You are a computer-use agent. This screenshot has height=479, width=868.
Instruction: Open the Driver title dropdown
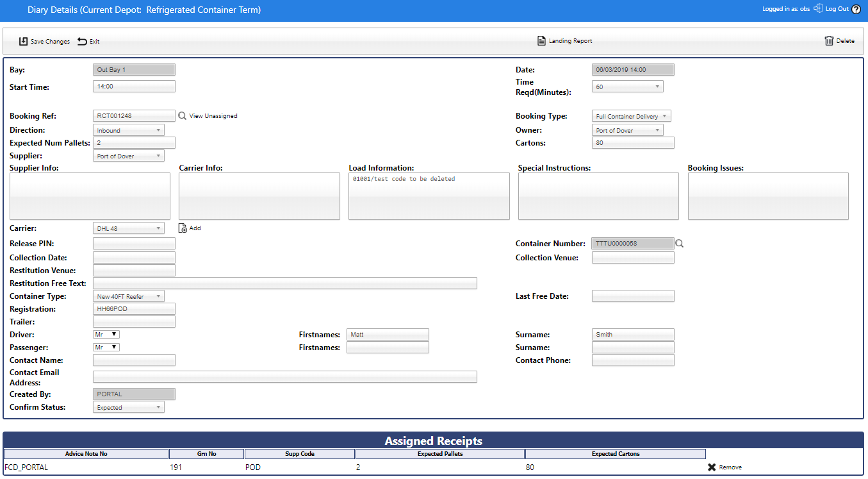pyautogui.click(x=106, y=334)
